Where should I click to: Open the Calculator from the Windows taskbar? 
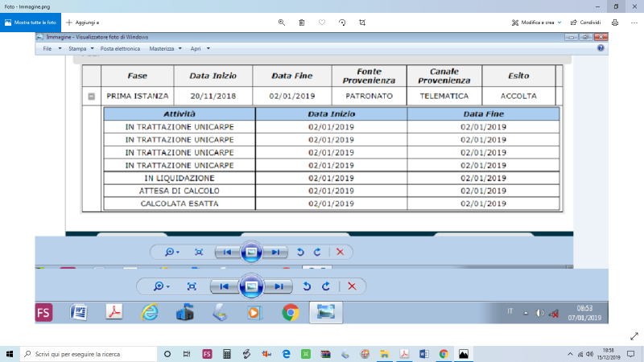(x=227, y=354)
